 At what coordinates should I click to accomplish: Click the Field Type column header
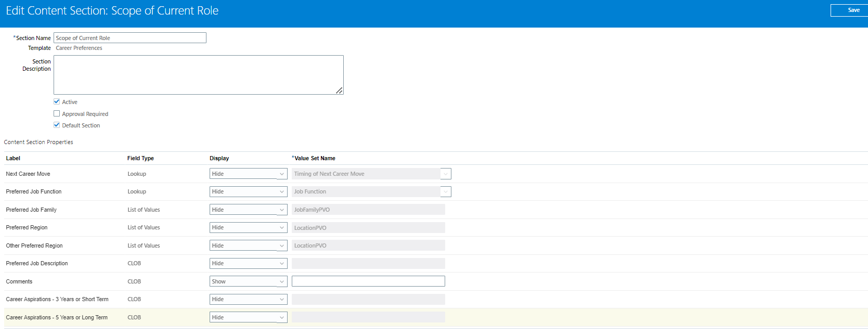[140, 158]
